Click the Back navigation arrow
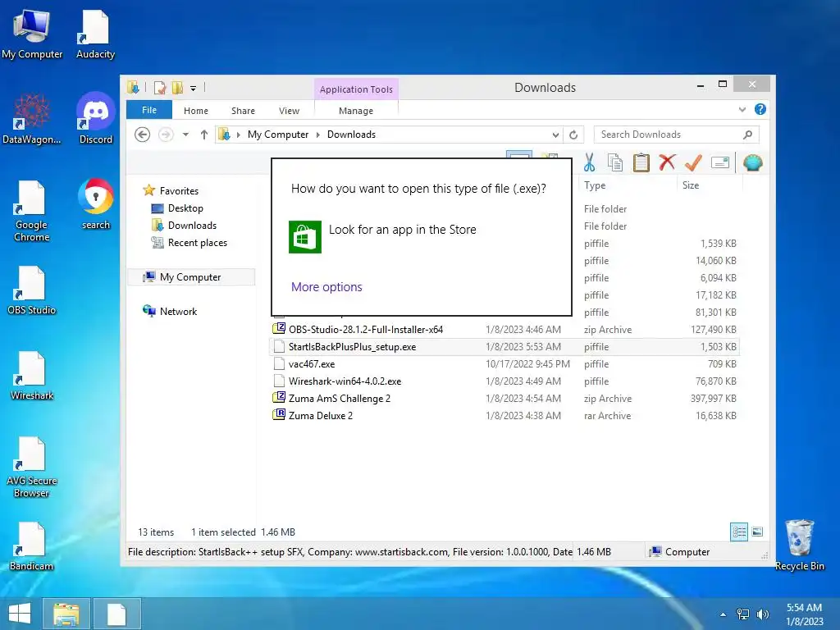The width and height of the screenshot is (840, 630). [143, 135]
